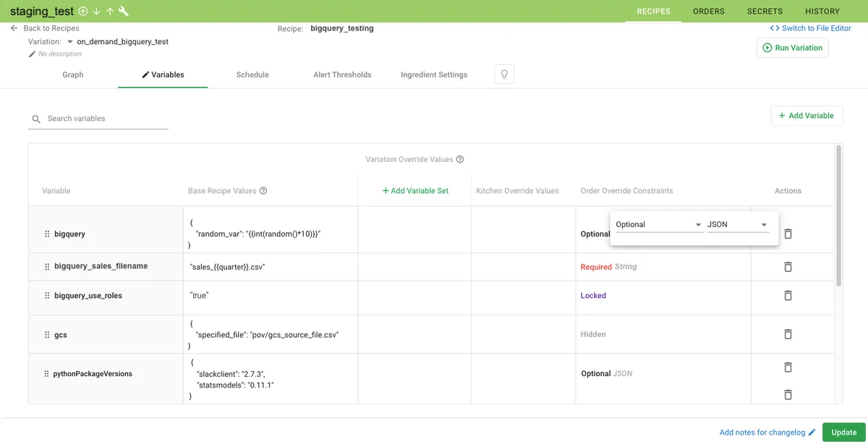868x444 pixels.
Task: Open the ORDERS top navigation tab
Action: point(708,12)
